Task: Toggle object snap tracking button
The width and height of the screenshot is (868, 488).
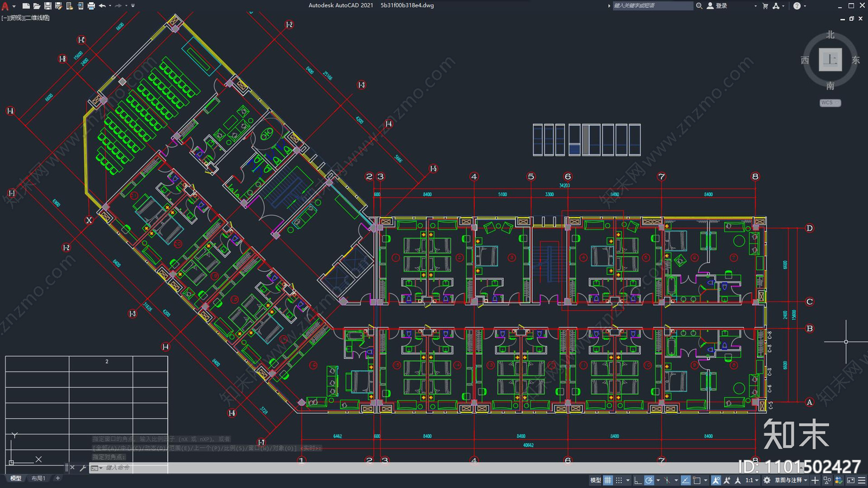Action: click(x=686, y=480)
